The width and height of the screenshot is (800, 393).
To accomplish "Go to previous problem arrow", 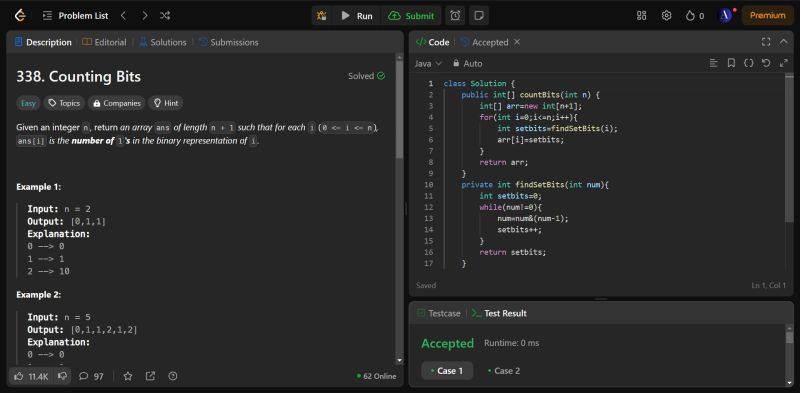I will click(123, 16).
